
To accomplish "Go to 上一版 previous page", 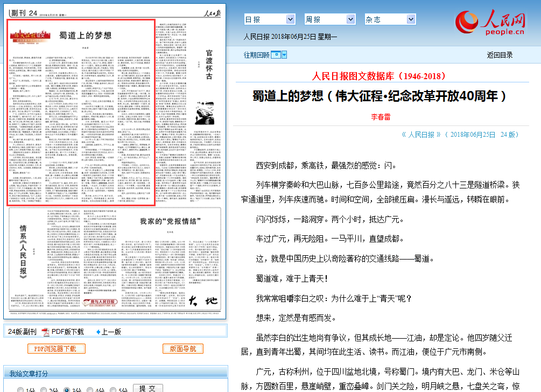I will pyautogui.click(x=111, y=332).
